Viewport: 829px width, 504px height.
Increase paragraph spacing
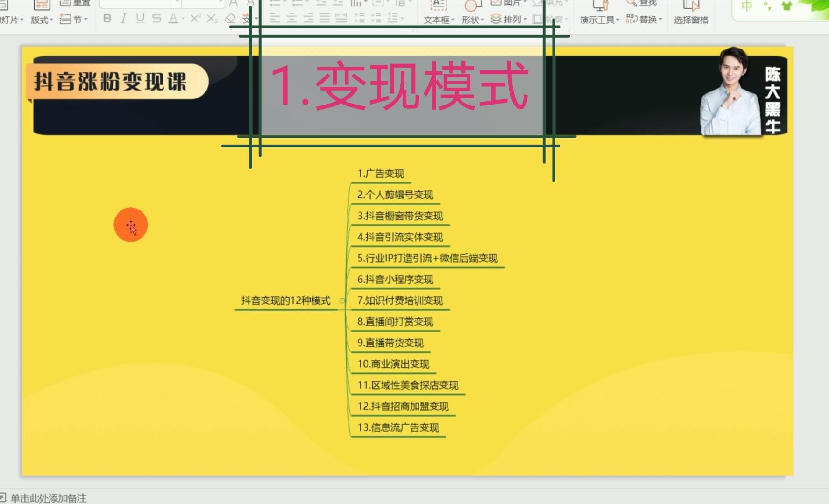[359, 19]
